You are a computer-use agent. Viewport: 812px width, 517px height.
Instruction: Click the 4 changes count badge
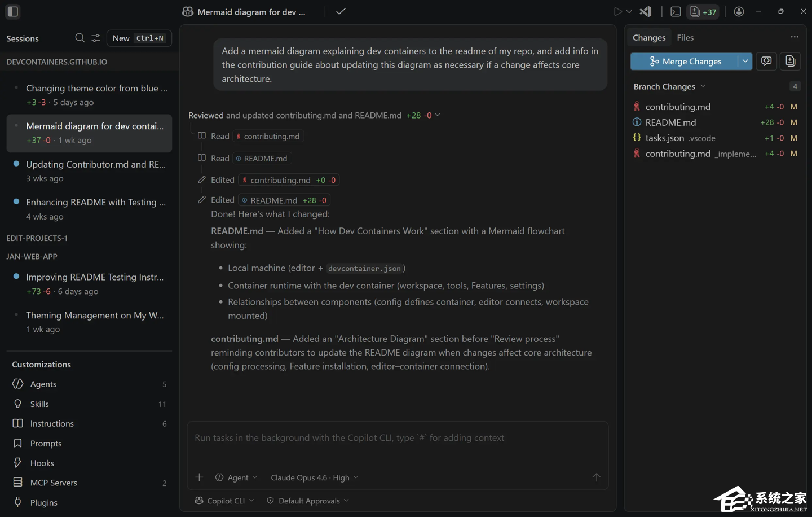tap(795, 86)
